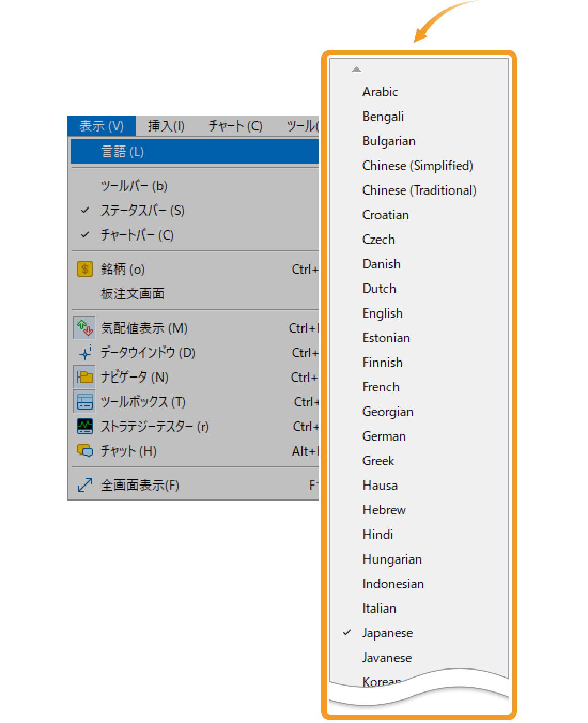Open the 銘柄 symbols dialog via its dollar icon
Screen dimensions: 588x723
tap(84, 269)
